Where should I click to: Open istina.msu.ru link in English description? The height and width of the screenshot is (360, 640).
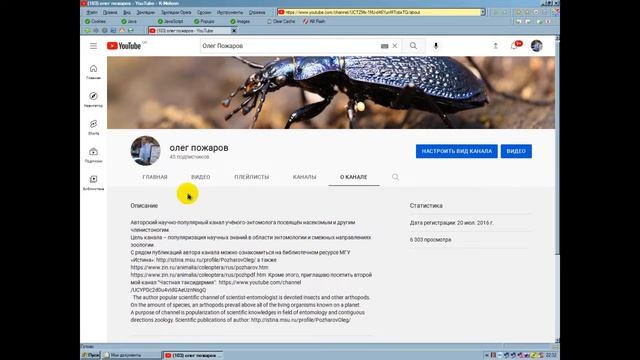click(x=301, y=320)
